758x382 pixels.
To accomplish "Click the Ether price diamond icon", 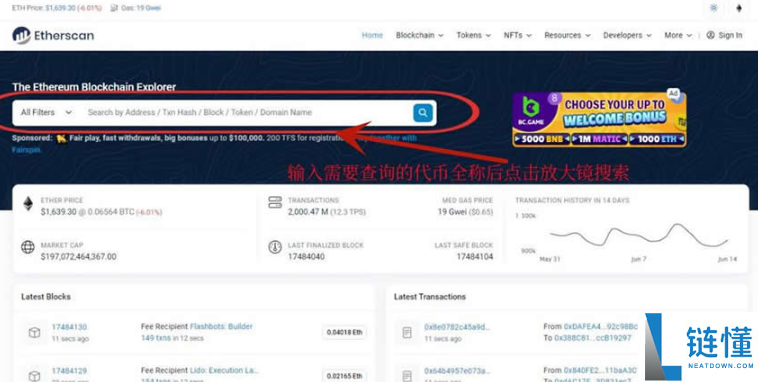I will click(29, 204).
